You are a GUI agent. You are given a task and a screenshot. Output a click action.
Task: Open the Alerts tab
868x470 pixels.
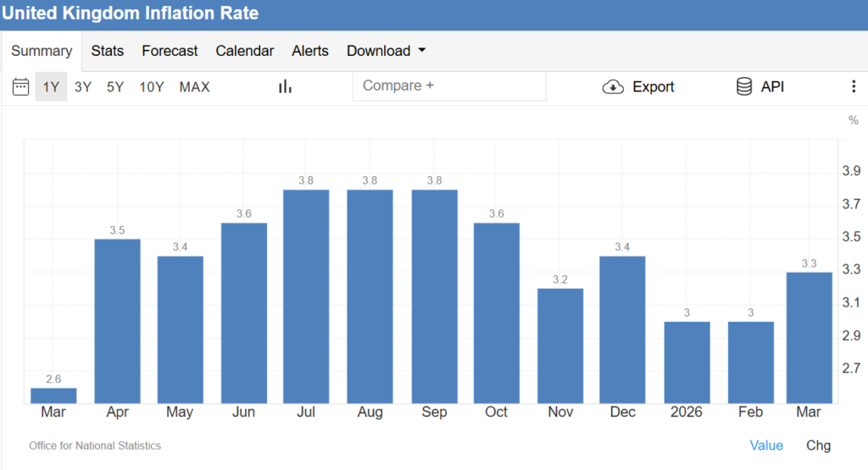(x=310, y=51)
